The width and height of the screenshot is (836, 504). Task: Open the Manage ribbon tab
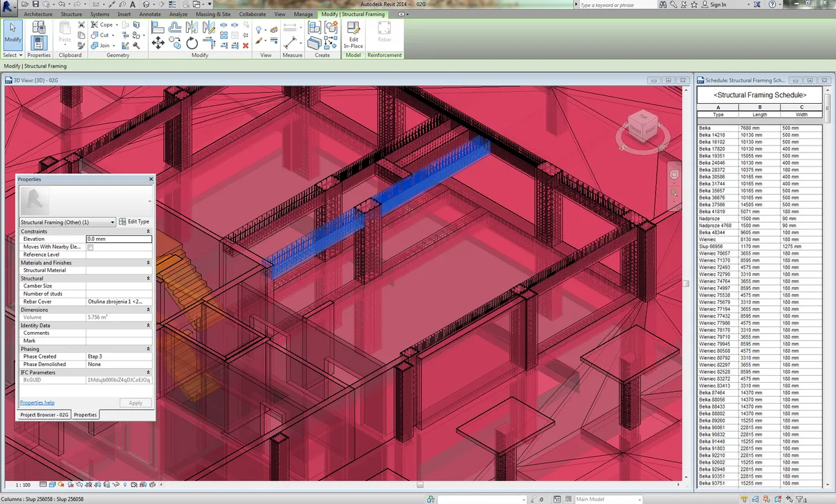(303, 13)
